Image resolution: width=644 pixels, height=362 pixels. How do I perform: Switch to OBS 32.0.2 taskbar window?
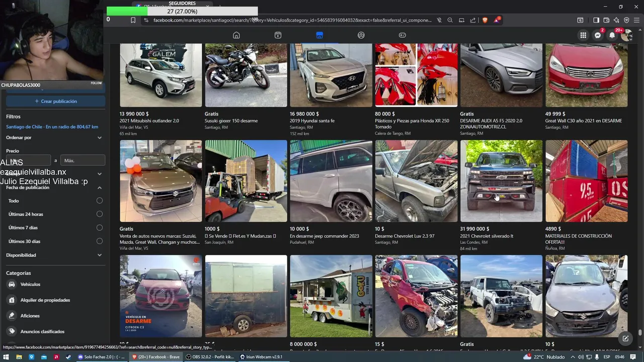pos(210,357)
